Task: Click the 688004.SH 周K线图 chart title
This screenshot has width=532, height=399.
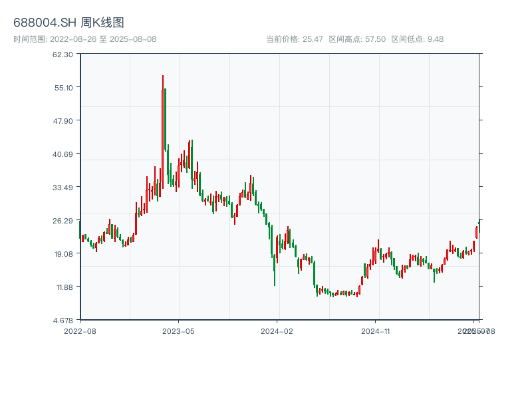Action: tap(68, 23)
